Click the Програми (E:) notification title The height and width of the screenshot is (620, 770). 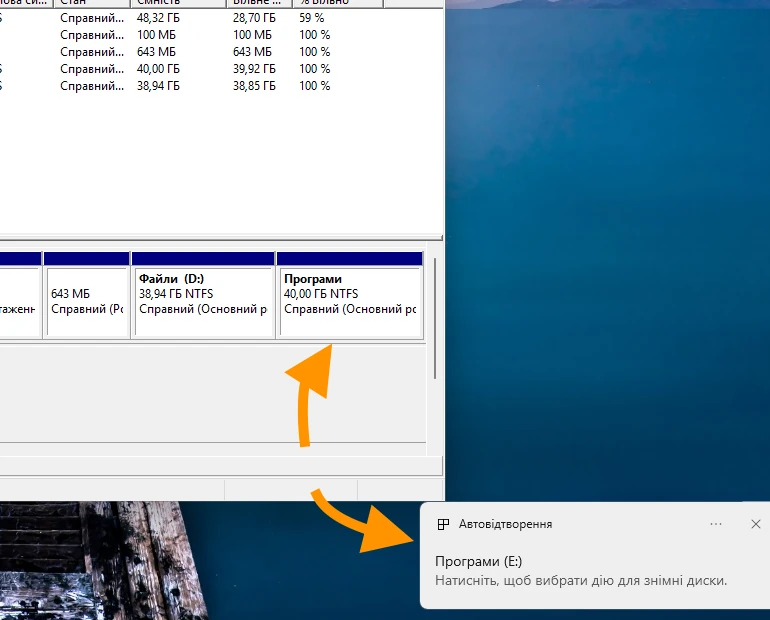coord(478,561)
